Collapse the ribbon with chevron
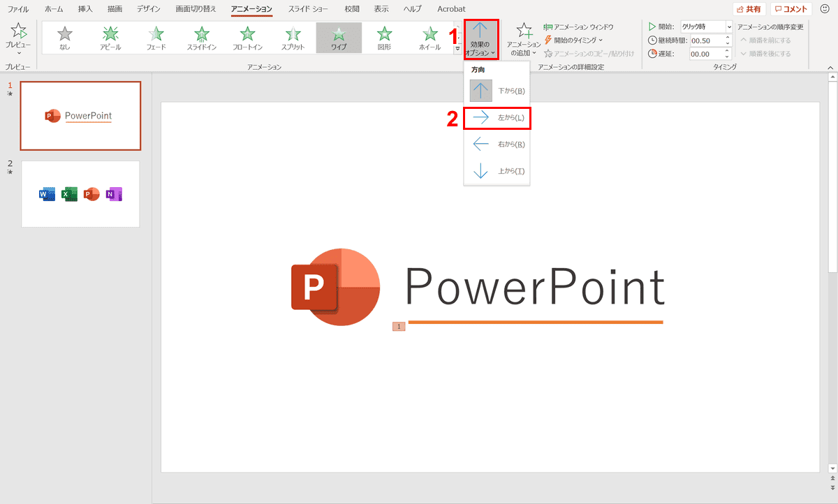 tap(830, 67)
